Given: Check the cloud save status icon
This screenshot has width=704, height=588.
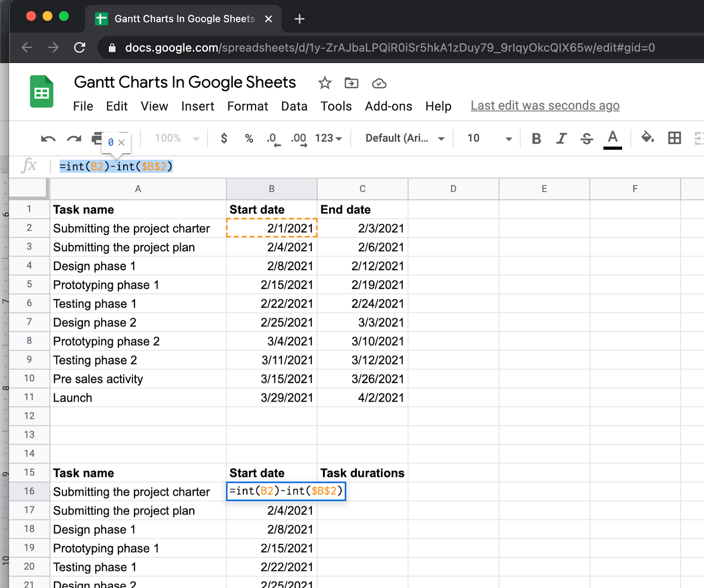Looking at the screenshot, I should pyautogui.click(x=379, y=83).
